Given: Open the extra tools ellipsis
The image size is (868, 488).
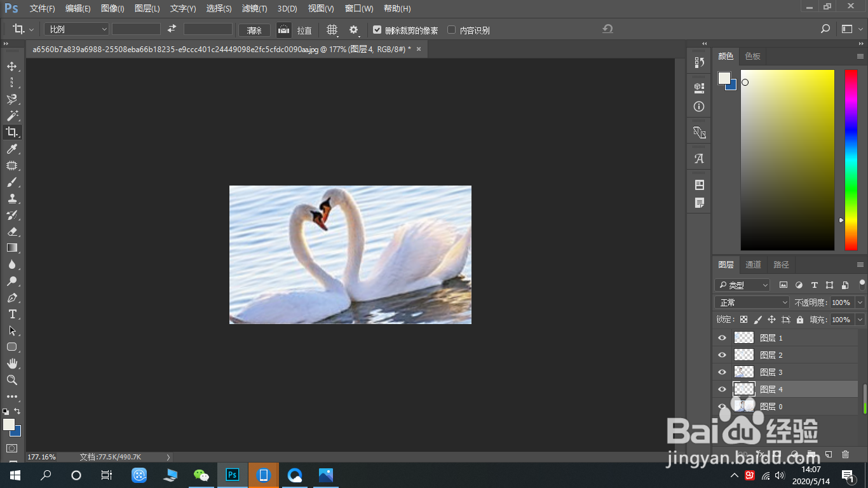Looking at the screenshot, I should pos(11,396).
